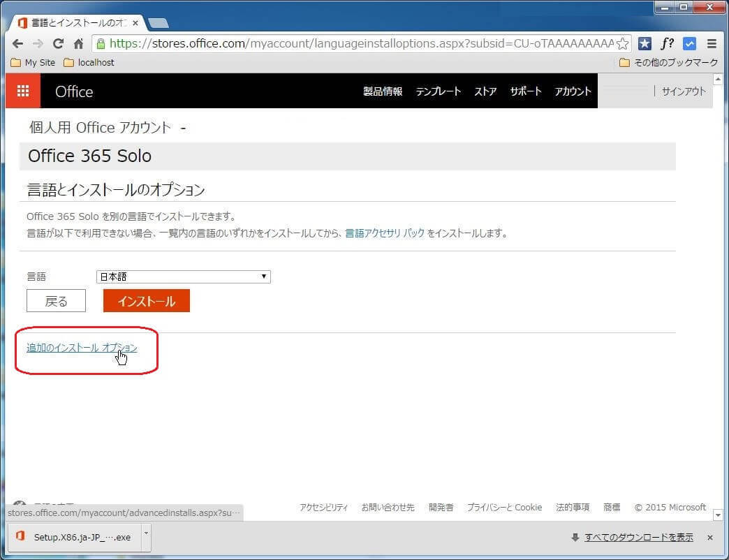729x560 pixels.
Task: Reload the page with refresh icon
Action: [59, 43]
